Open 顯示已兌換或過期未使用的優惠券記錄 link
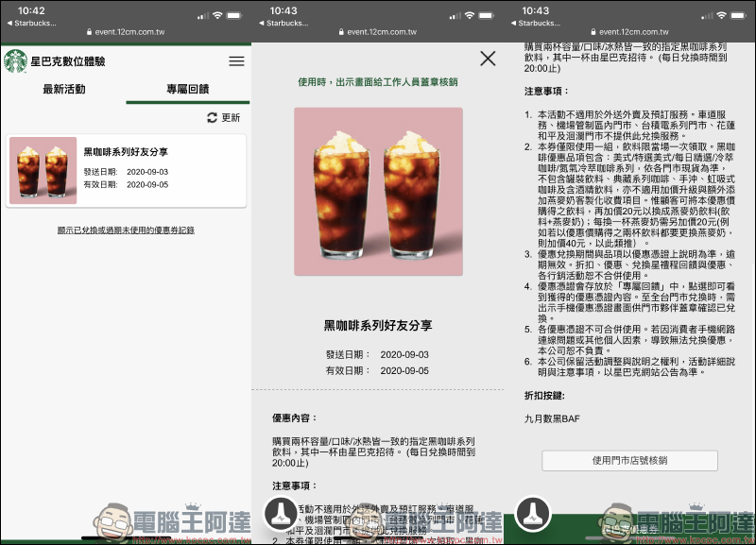Viewport: 756px width, 545px height. tap(126, 230)
